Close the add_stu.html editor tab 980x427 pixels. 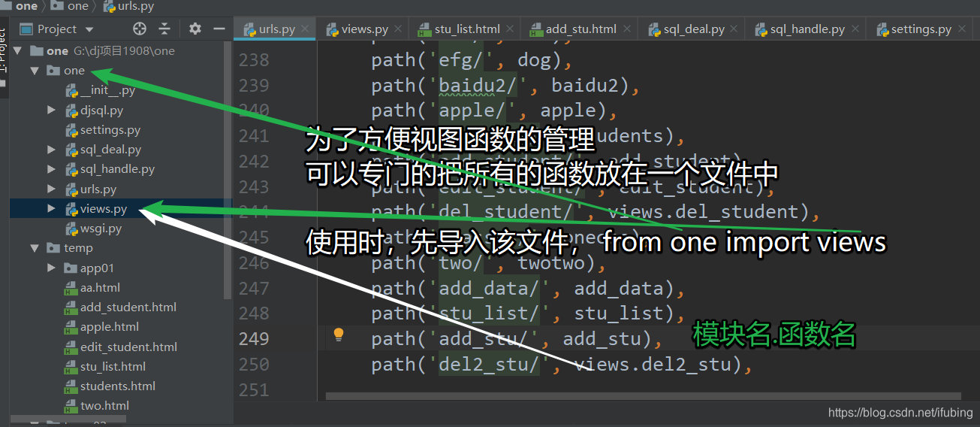[626, 29]
